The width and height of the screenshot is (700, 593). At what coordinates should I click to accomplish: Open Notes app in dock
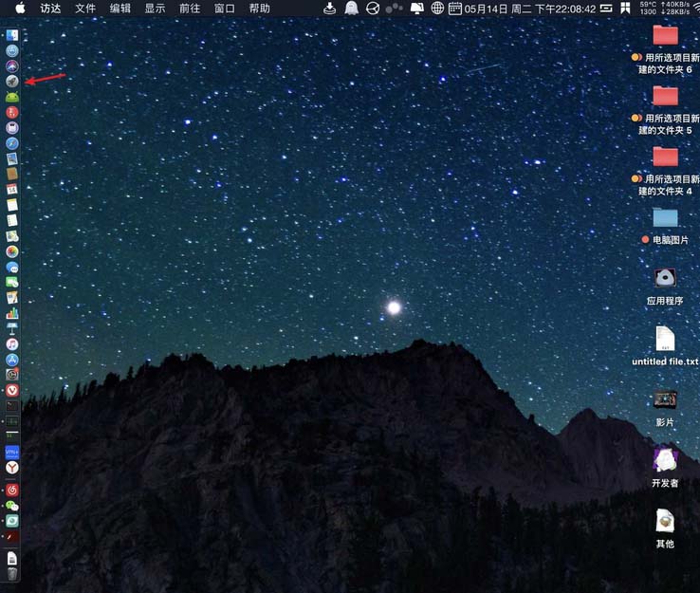pyautogui.click(x=12, y=205)
